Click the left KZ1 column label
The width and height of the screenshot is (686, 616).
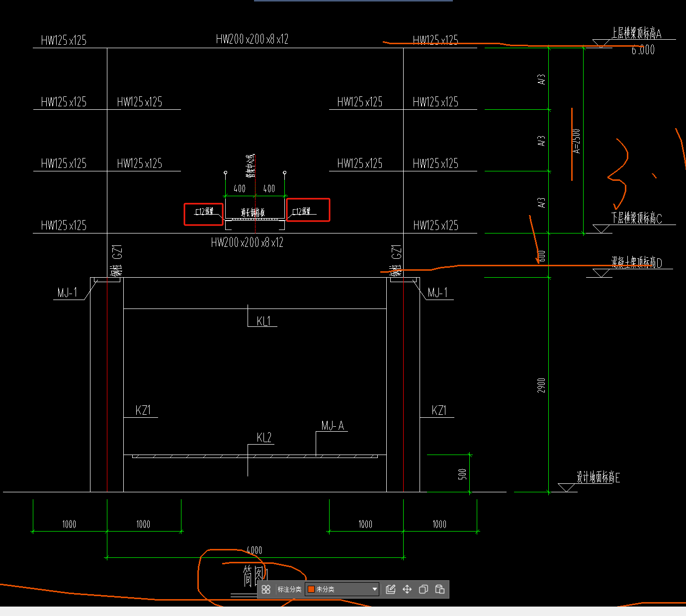point(143,410)
